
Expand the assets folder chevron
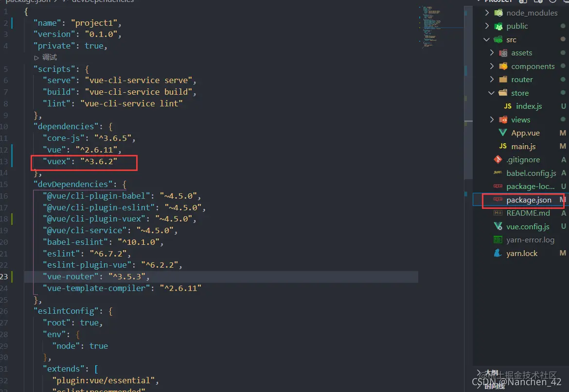pyautogui.click(x=492, y=53)
